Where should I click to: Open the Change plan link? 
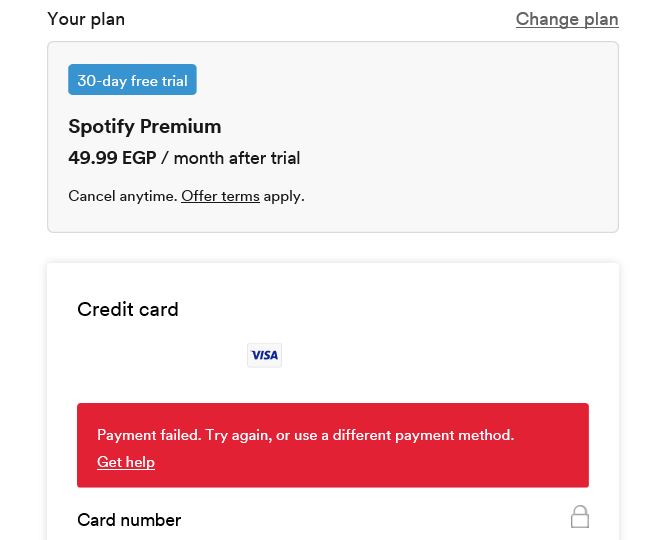(567, 19)
